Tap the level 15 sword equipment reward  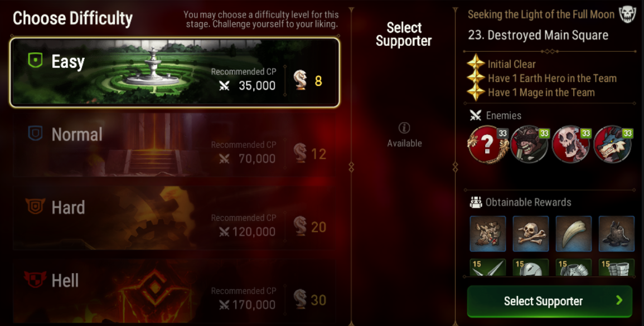click(487, 267)
